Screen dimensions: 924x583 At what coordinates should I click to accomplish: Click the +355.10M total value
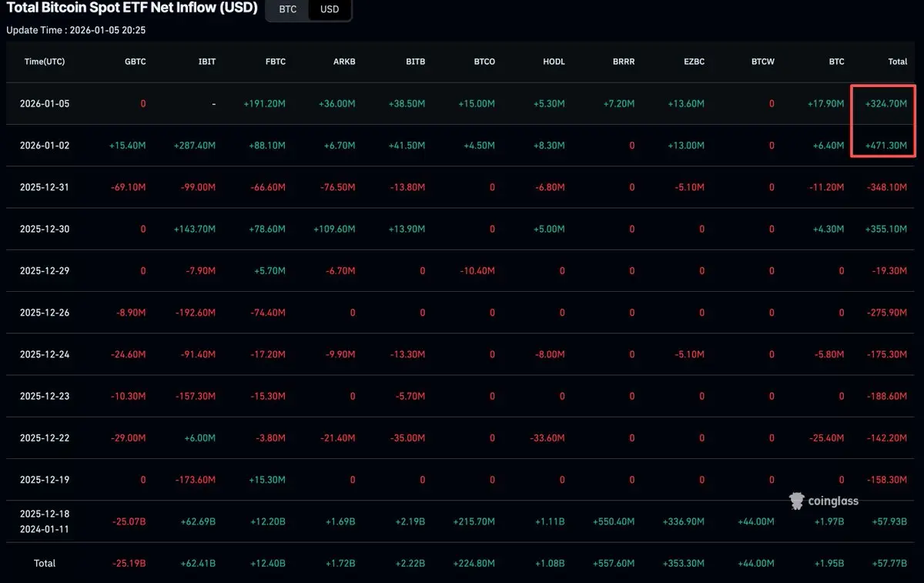point(885,229)
